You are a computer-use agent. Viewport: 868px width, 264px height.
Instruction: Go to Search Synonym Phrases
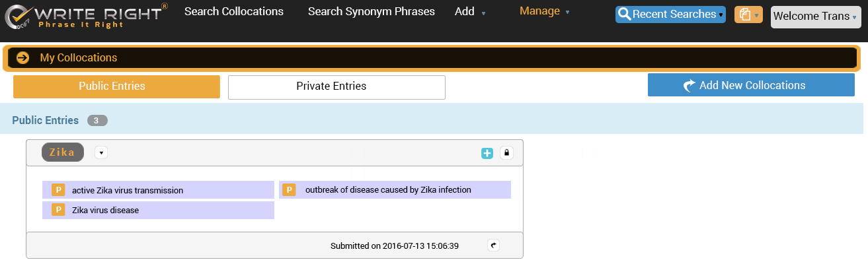[x=372, y=12]
